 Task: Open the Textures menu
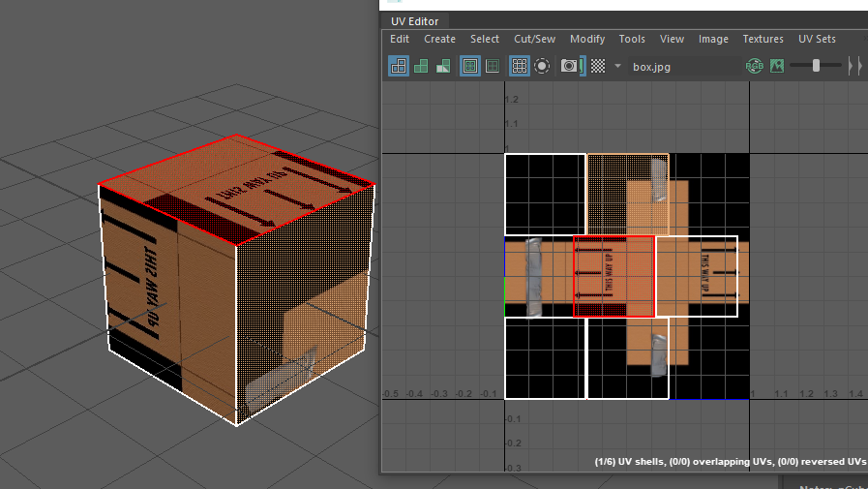click(763, 39)
